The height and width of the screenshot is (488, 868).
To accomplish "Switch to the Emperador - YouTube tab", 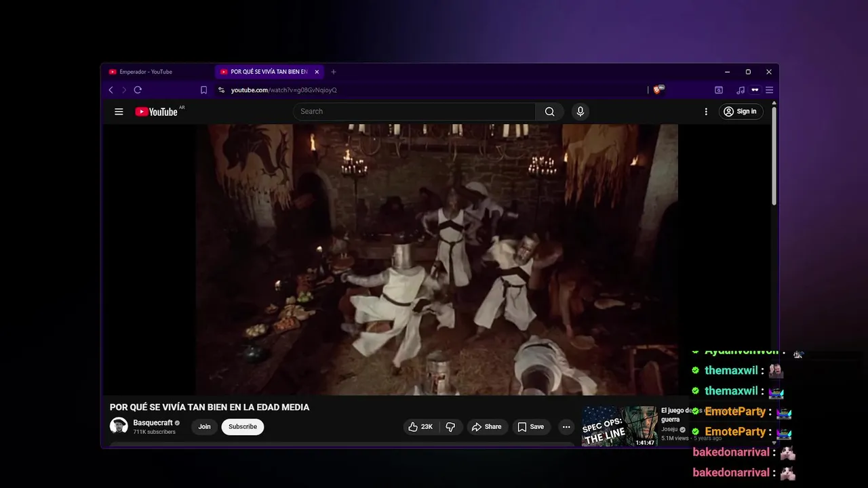I will click(x=159, y=72).
